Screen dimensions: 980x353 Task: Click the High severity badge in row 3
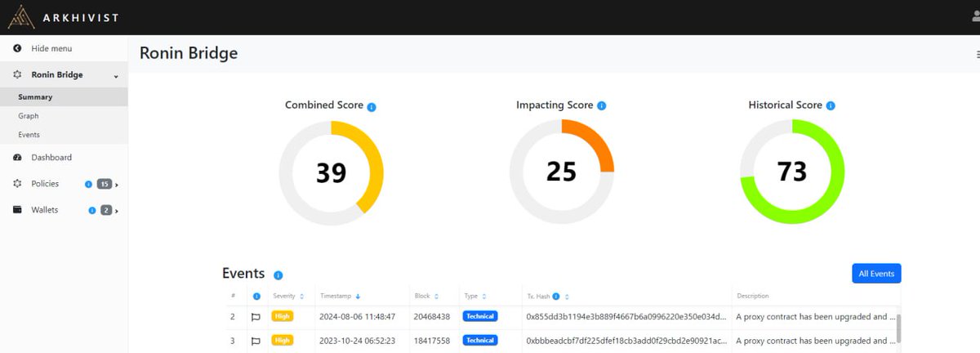click(282, 341)
